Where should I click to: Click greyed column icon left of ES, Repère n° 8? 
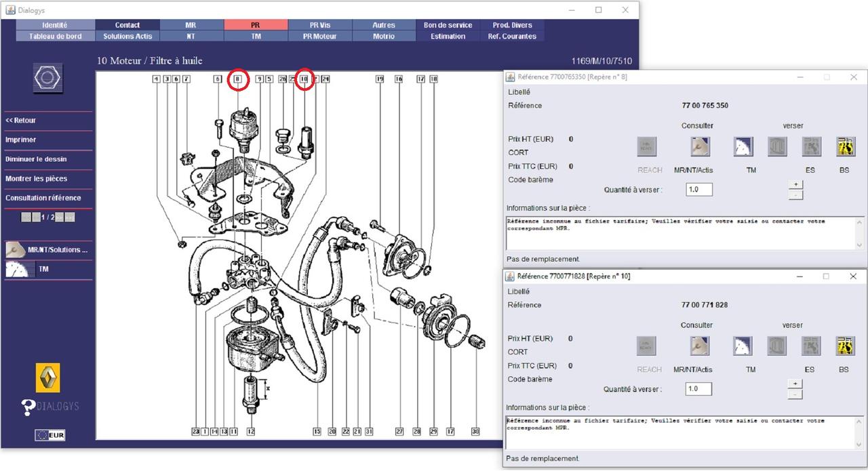coord(777,146)
